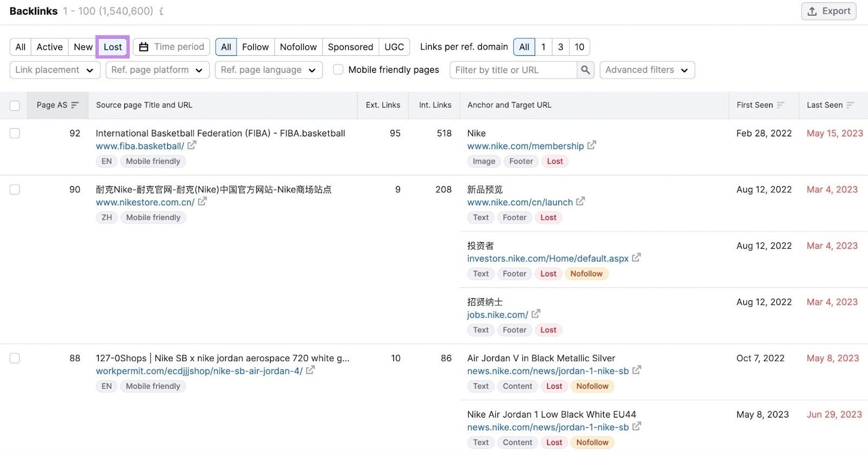Filter by Sponsored link type
The image size is (868, 455).
pyautogui.click(x=350, y=47)
